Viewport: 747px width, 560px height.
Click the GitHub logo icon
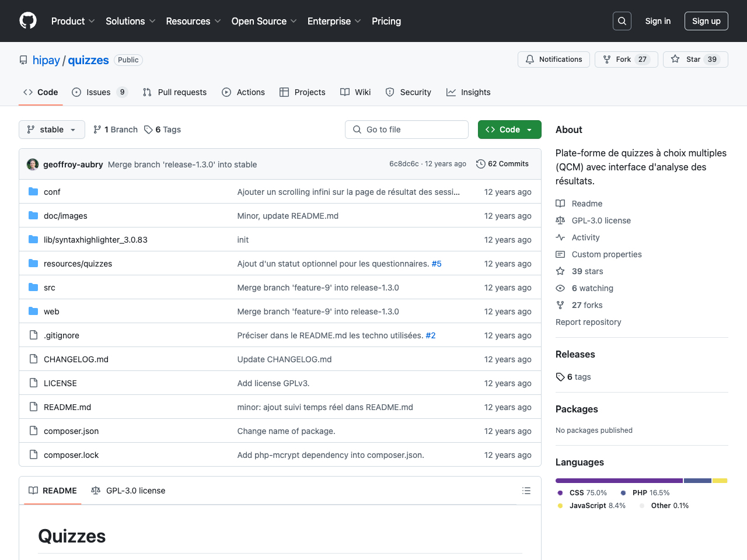tap(28, 21)
